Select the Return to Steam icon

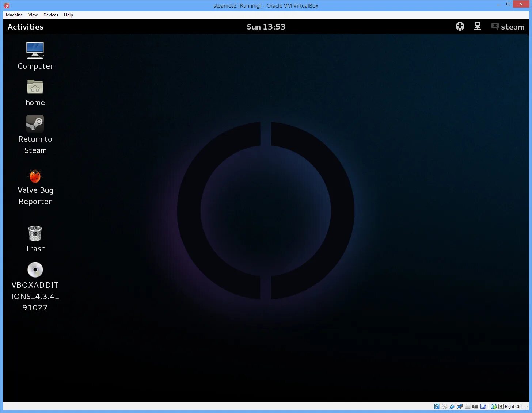(x=35, y=124)
